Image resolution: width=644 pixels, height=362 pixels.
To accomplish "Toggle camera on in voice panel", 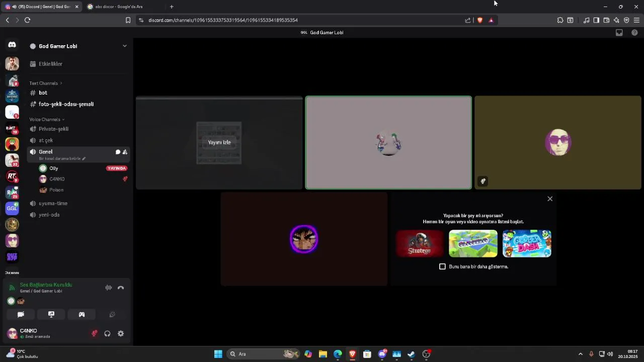I will pyautogui.click(x=21, y=314).
